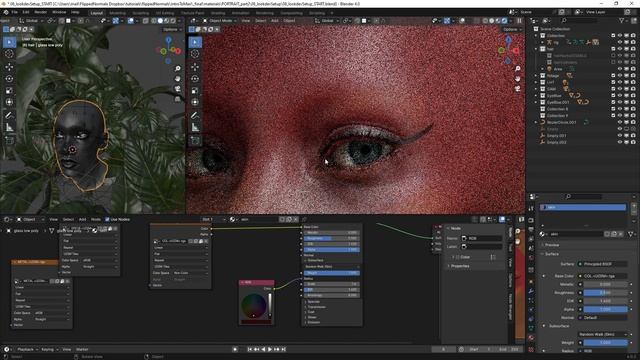Screen dimensions: 640x360
Task: Select the Measure tool in left viewport
Action: (x=9, y=127)
